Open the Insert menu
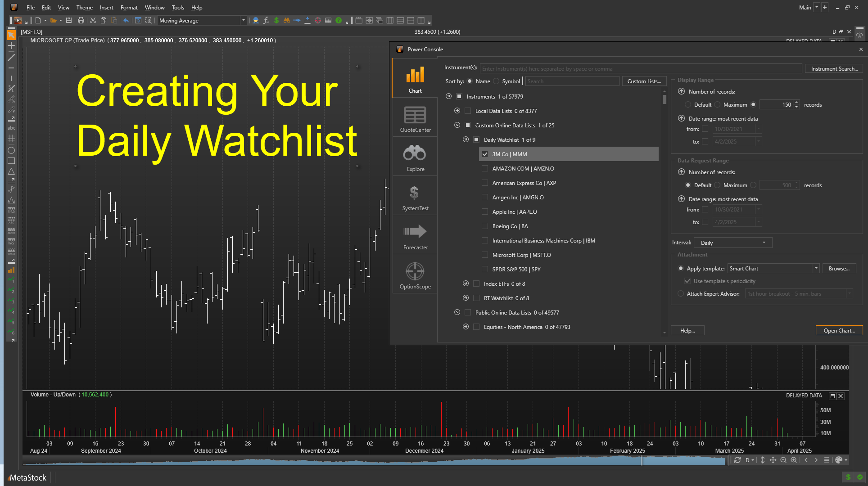The image size is (868, 486). coord(106,8)
